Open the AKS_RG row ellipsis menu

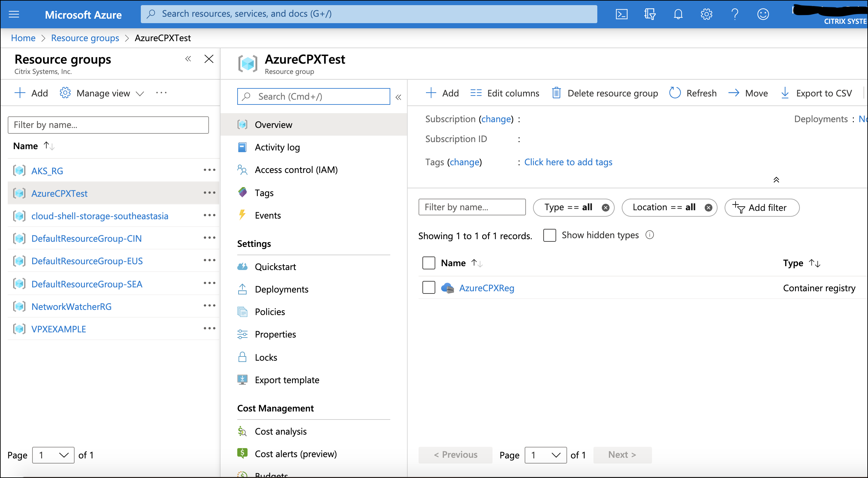tap(209, 170)
